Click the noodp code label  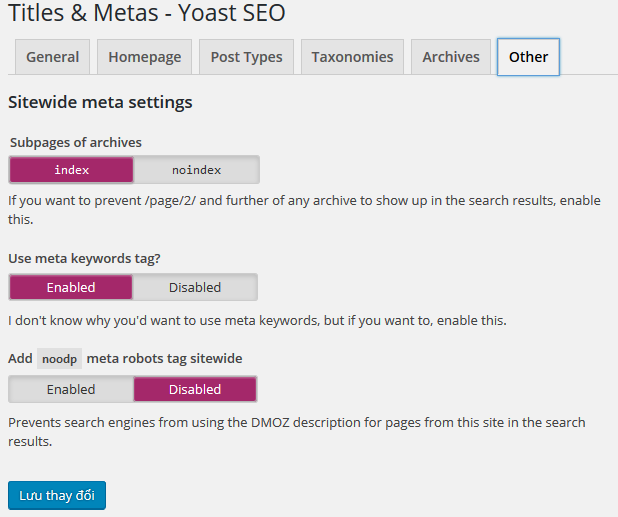coord(60,359)
